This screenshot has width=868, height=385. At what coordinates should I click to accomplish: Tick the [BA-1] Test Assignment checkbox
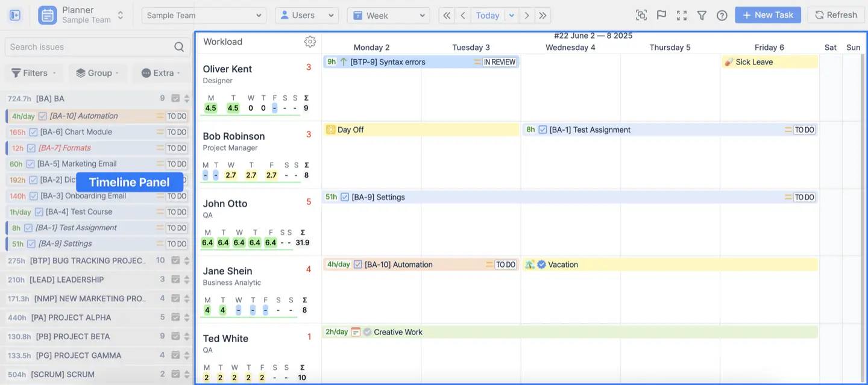click(28, 227)
